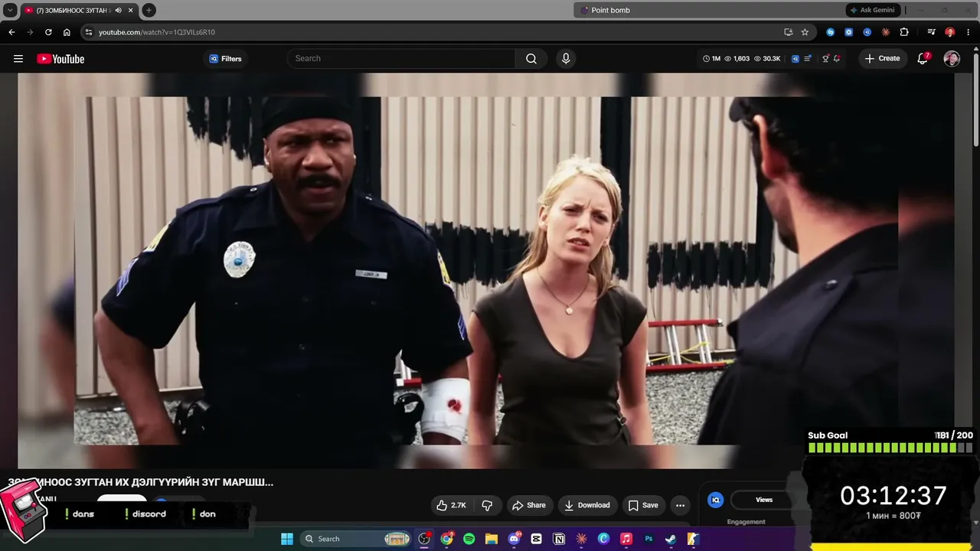Open the YouTube guide hamburger menu
The width and height of the screenshot is (980, 551).
[x=18, y=59]
